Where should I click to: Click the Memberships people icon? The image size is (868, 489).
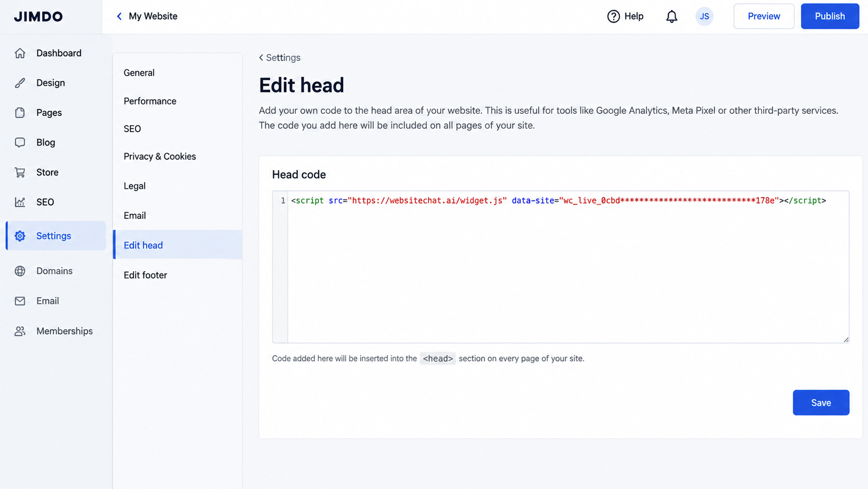(x=20, y=331)
